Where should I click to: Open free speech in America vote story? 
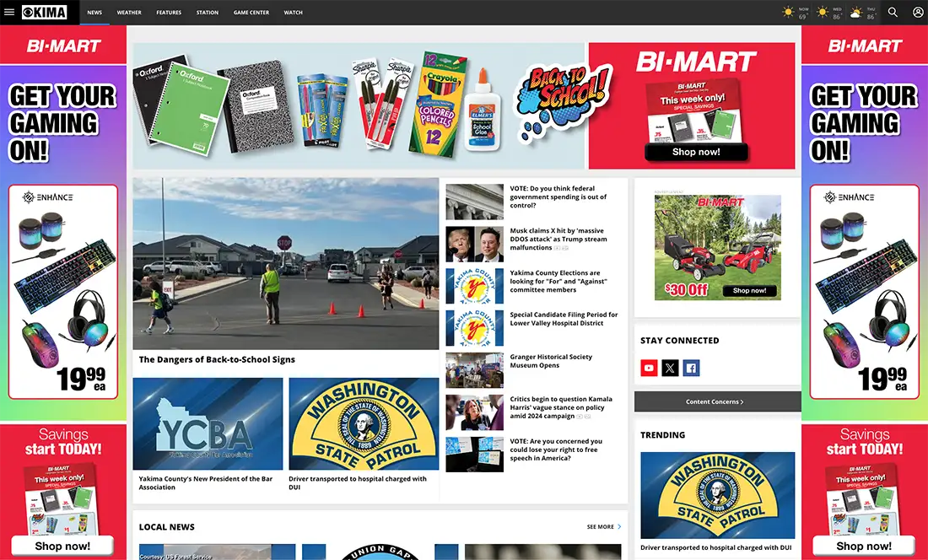coord(556,450)
